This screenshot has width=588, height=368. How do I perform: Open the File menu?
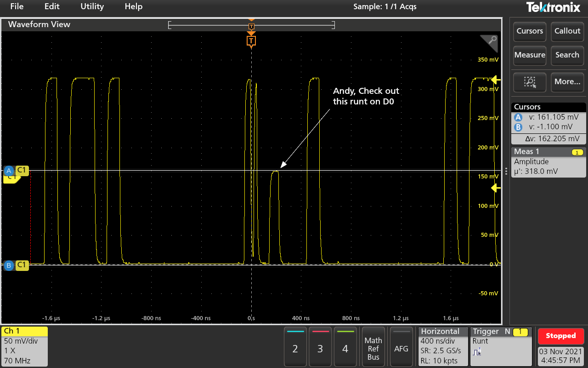tap(17, 6)
